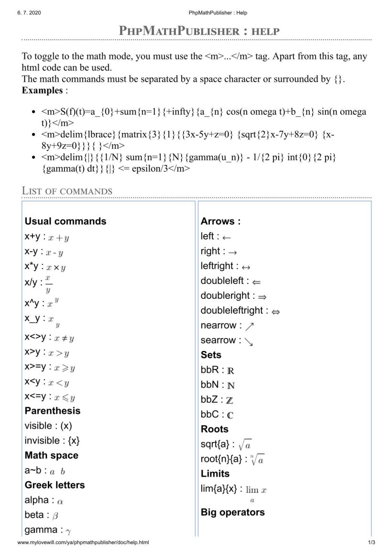Click the bbN natural numbers symbol

pos(231,386)
